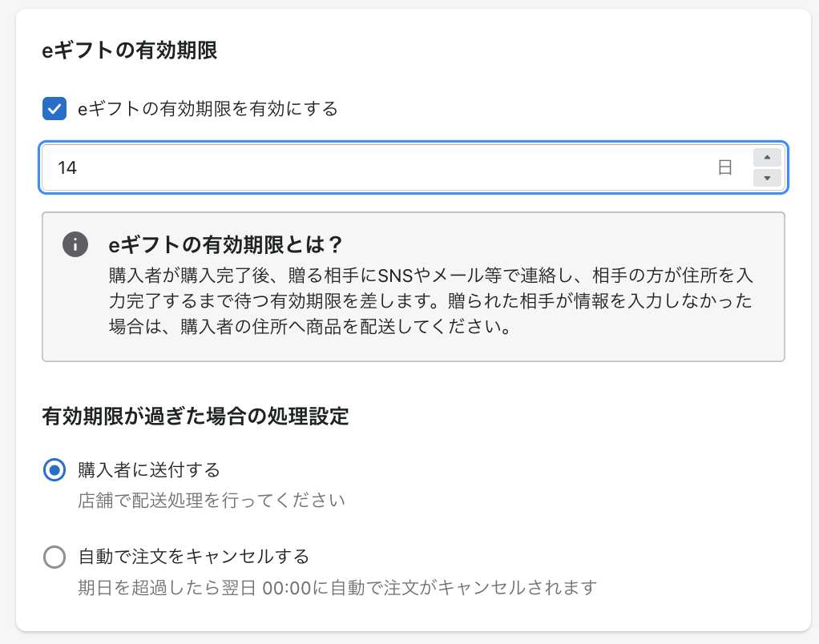
Task: Focus the expiry days number input field
Action: tap(385, 168)
